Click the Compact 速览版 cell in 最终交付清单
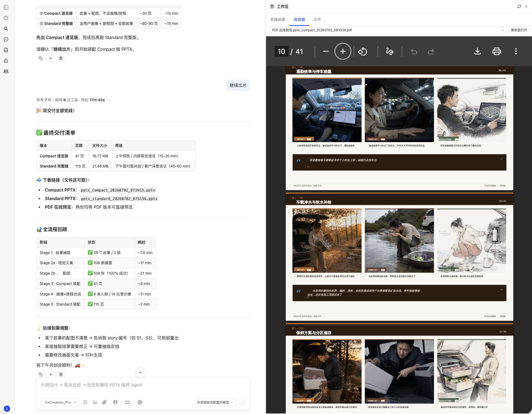Screen dimensions: 532x414 tap(54, 156)
